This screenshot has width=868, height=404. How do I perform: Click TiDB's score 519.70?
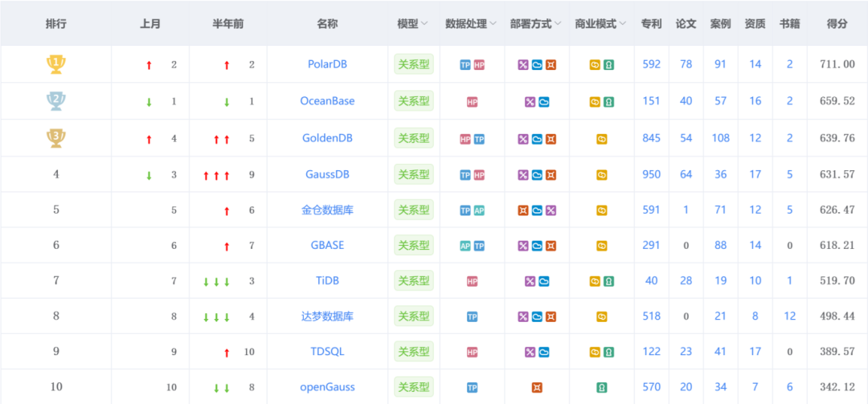point(837,280)
